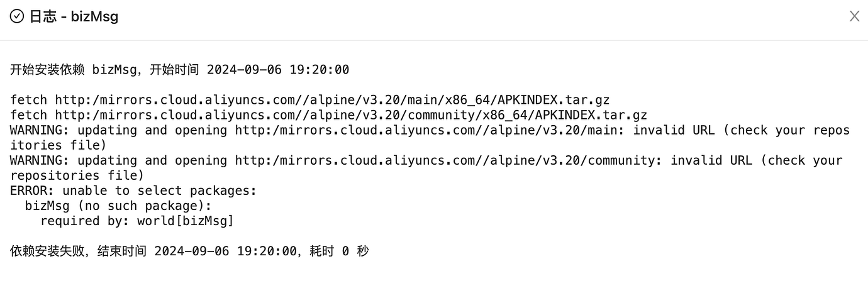Click the word "fetch" on the main APKINDEX line

[29, 100]
